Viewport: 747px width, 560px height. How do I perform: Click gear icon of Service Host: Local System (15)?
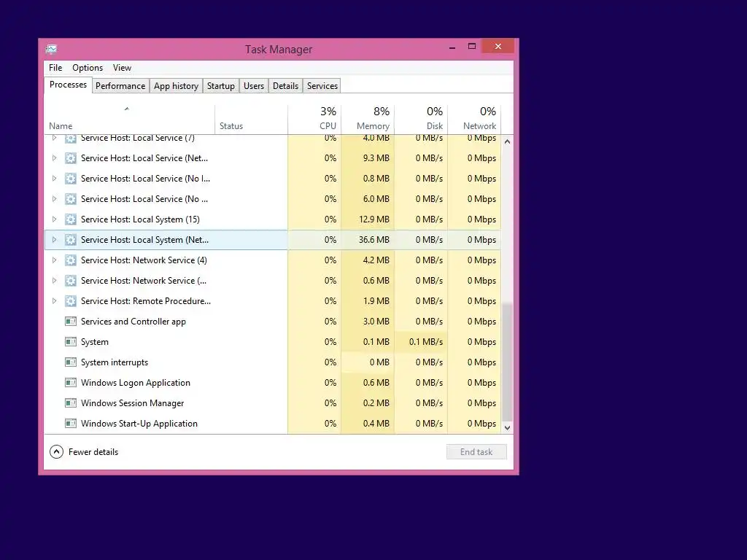(x=71, y=219)
